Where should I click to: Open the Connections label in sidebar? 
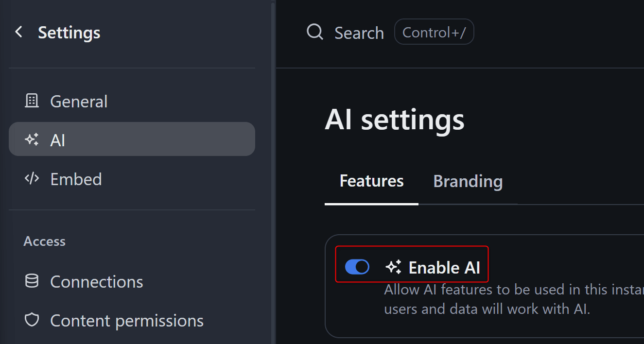[96, 282]
